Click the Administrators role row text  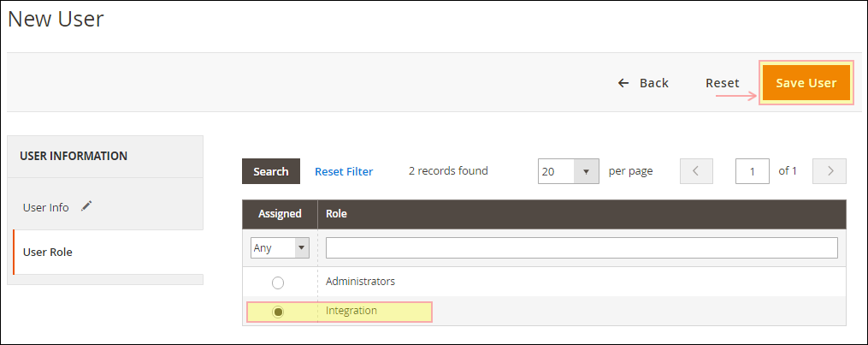coord(360,282)
